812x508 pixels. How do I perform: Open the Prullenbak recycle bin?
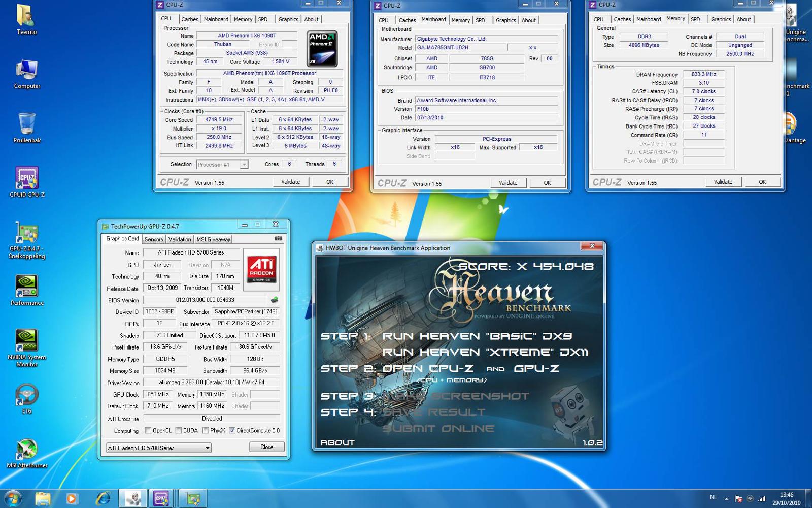click(x=26, y=128)
